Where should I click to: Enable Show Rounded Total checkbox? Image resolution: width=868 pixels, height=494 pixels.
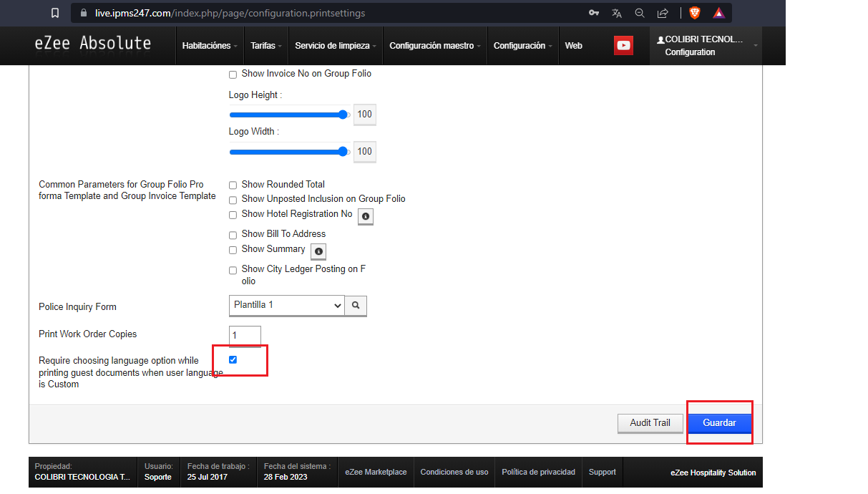[233, 185]
